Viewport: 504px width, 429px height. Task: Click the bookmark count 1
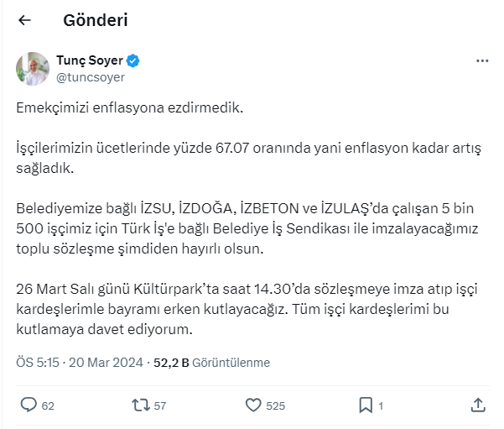382,405
